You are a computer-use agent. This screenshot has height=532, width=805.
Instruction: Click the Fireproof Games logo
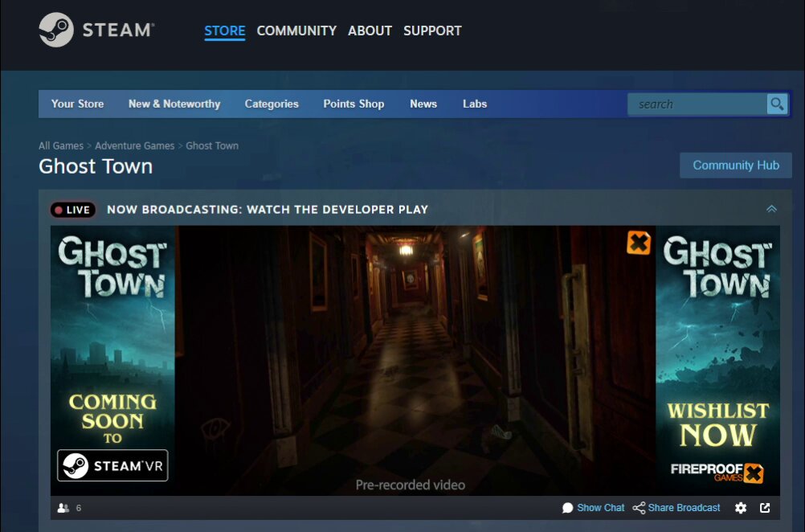tap(717, 473)
